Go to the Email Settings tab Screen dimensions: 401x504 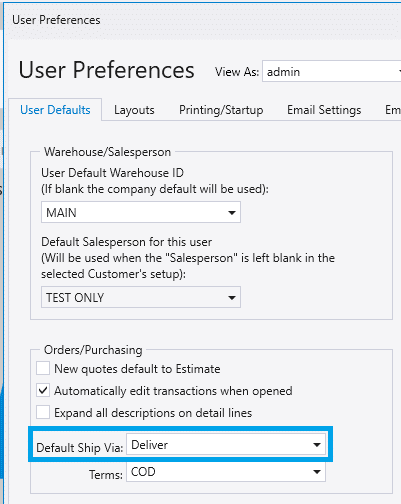pyautogui.click(x=324, y=110)
